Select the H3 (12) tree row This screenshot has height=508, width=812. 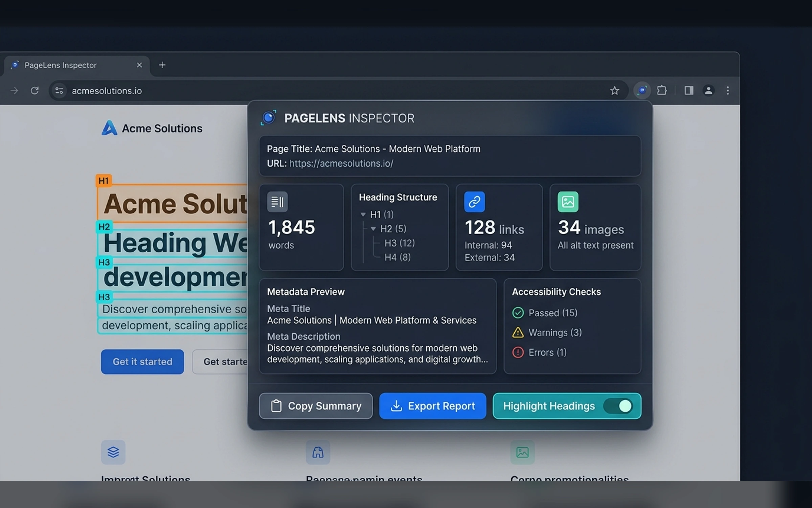400,243
